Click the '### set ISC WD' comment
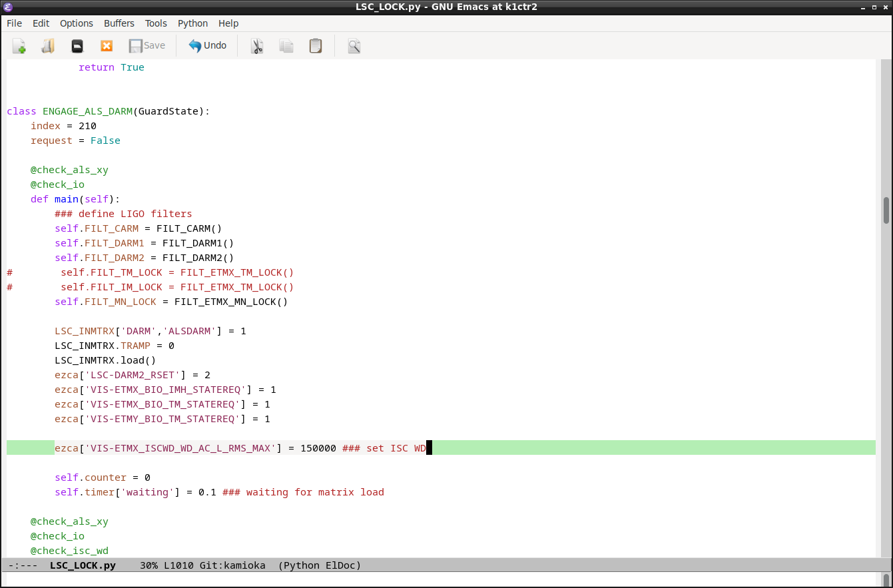The image size is (893, 588). [384, 448]
